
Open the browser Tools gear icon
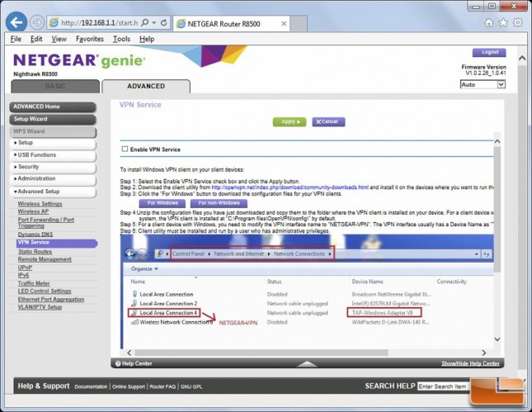517,23
